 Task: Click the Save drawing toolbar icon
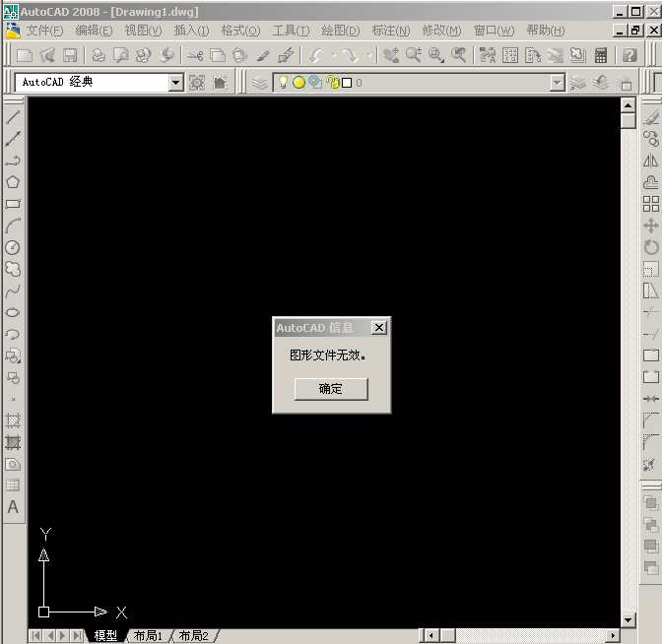[x=70, y=55]
